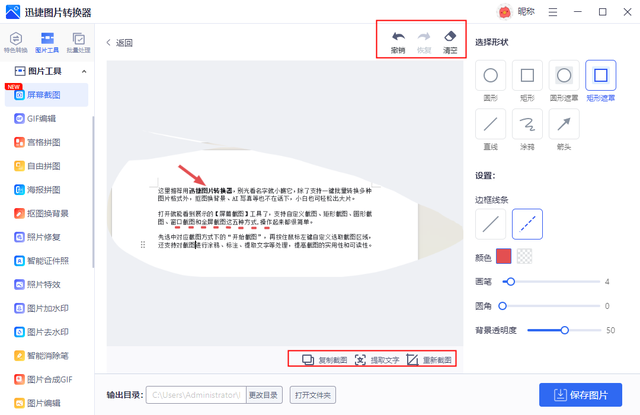Choose the solid border line style
The image size is (640, 415).
click(x=490, y=224)
